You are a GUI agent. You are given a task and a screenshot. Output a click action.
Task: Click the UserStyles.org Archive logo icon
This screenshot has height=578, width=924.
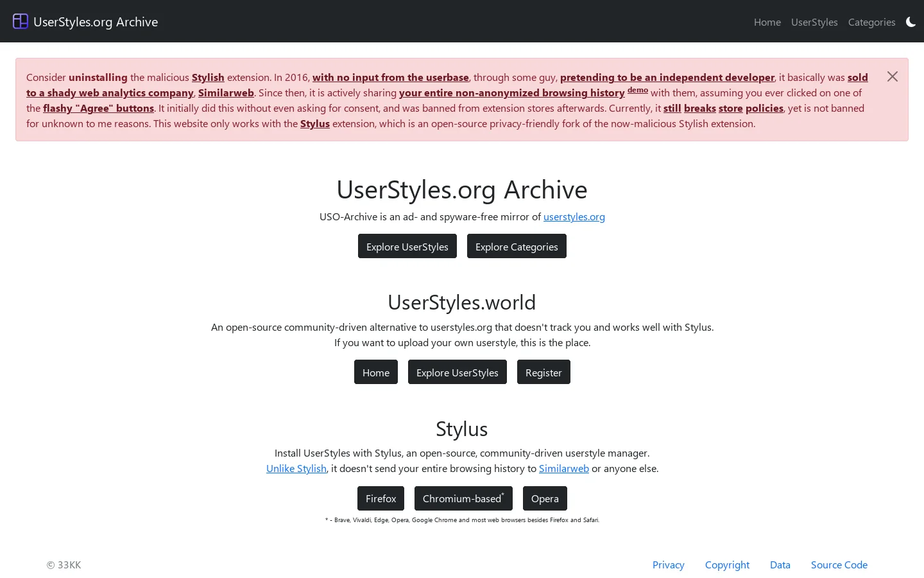tap(21, 21)
